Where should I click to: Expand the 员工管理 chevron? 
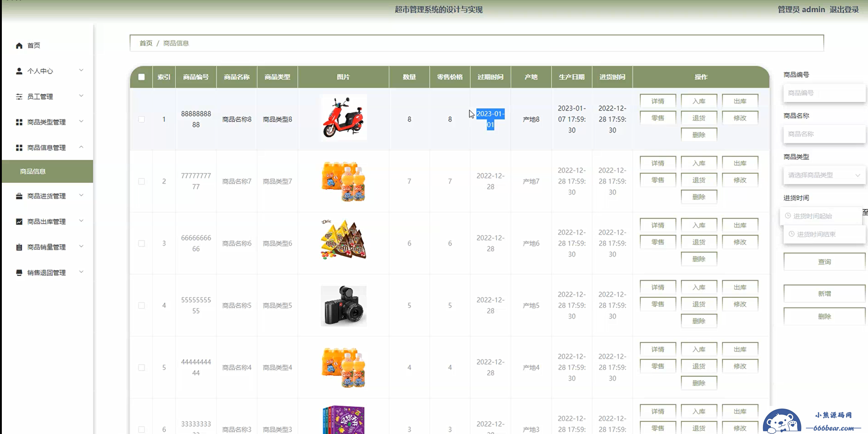tap(81, 96)
